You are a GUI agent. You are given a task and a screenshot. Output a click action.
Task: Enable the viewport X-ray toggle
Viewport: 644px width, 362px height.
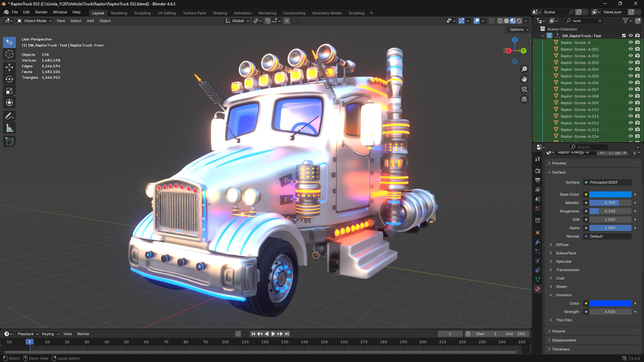point(492,21)
